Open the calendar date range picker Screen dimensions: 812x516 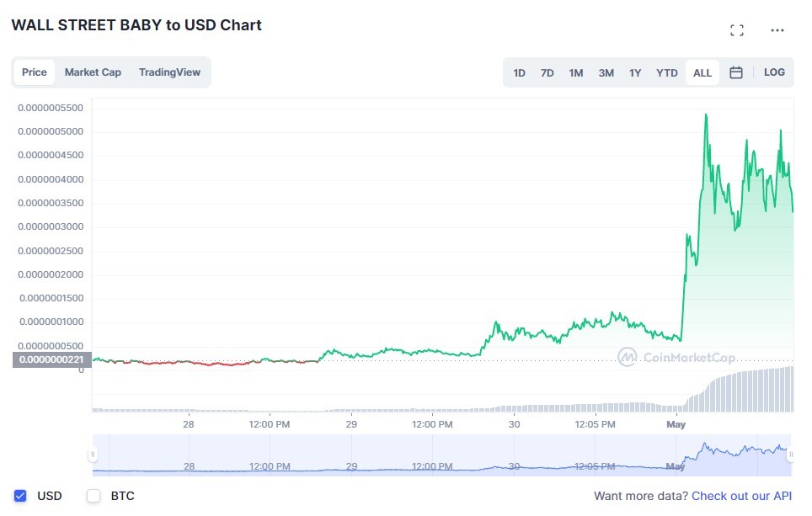coord(736,72)
